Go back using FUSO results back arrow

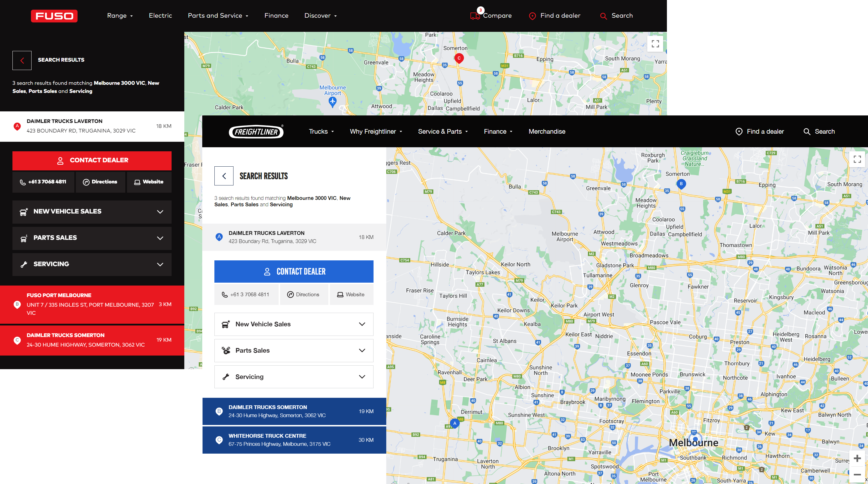coord(22,60)
